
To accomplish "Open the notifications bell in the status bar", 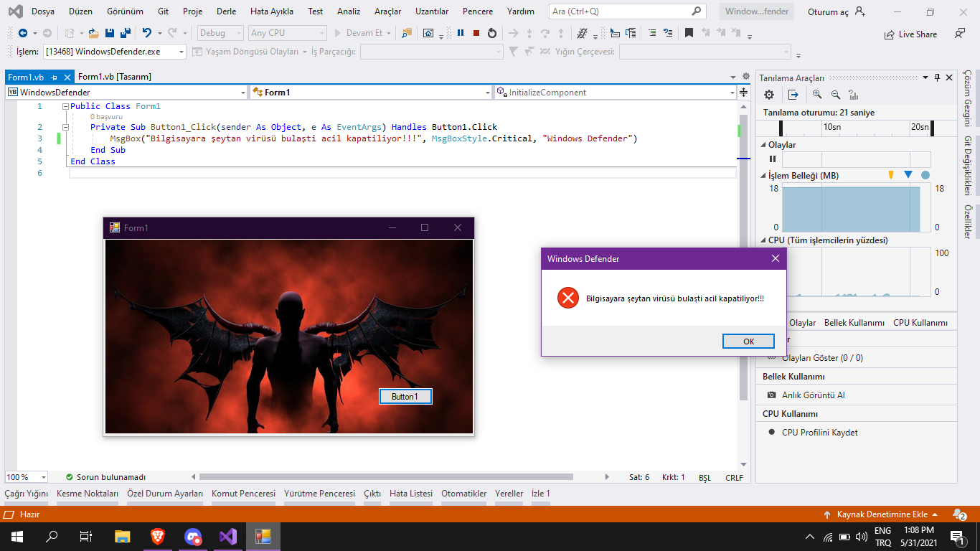I will click(958, 514).
